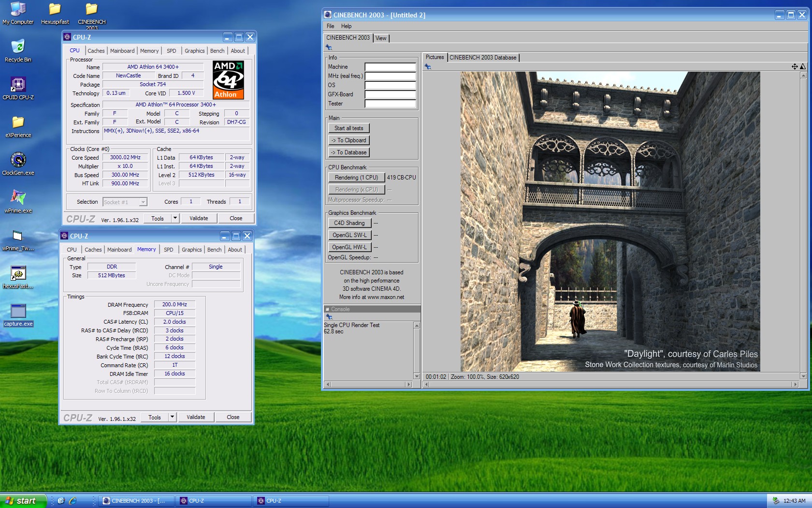This screenshot has width=812, height=508.
Task: Launch ClockGen.exe from the desktop
Action: [x=18, y=164]
